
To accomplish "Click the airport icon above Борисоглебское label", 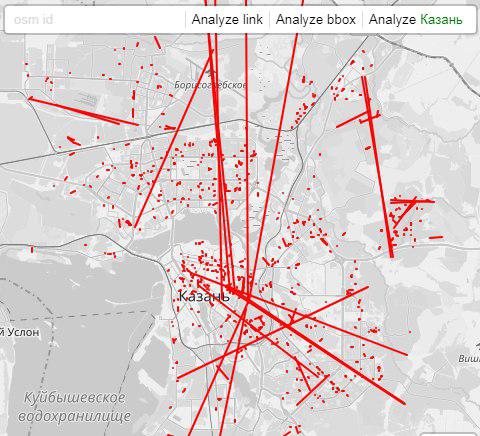I will point(210,72).
